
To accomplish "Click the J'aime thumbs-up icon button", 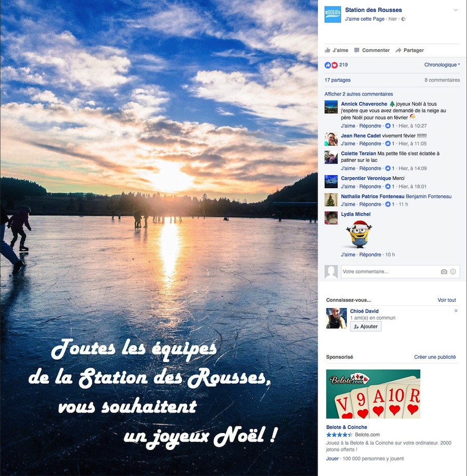I will point(336,50).
